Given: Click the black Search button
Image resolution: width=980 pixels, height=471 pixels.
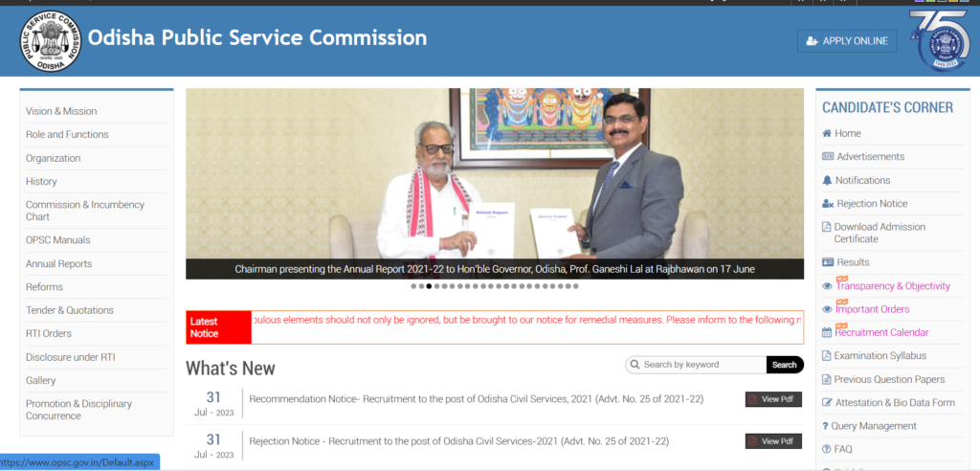Looking at the screenshot, I should [x=785, y=365].
